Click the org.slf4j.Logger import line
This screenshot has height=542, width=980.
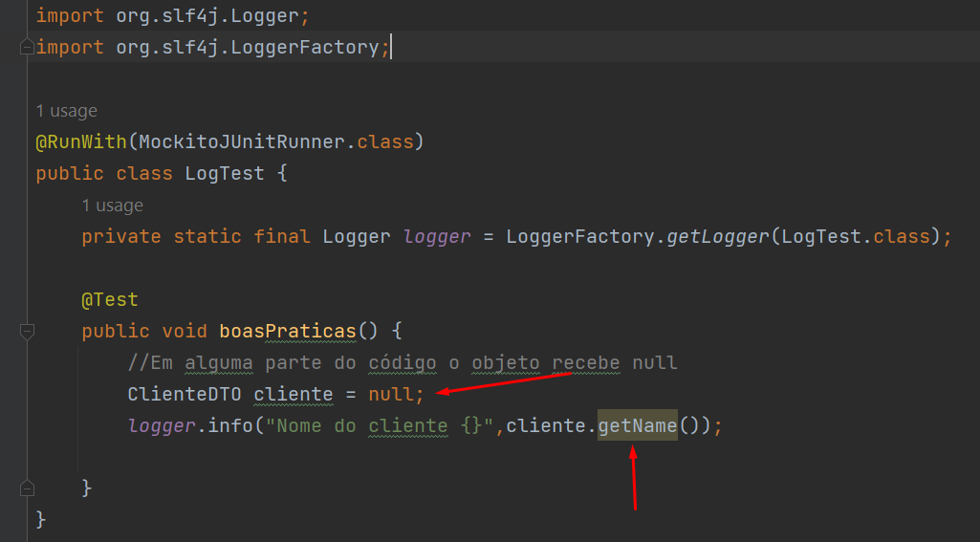[x=172, y=15]
